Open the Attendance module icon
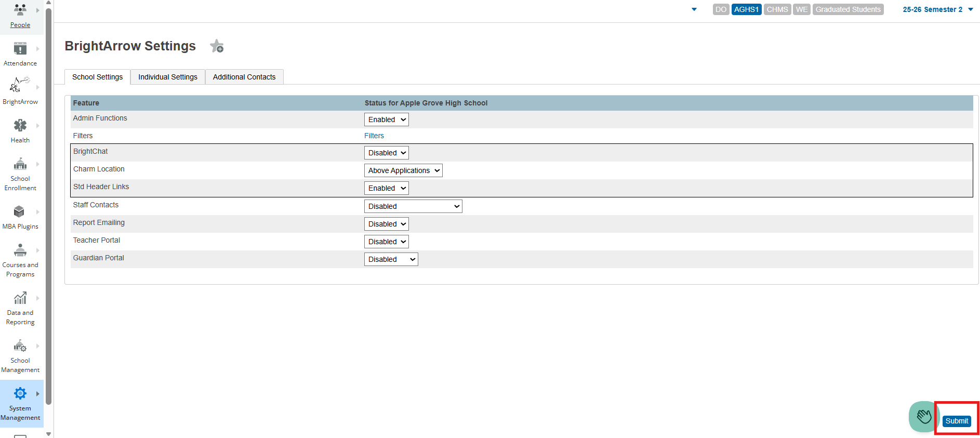 pyautogui.click(x=20, y=49)
